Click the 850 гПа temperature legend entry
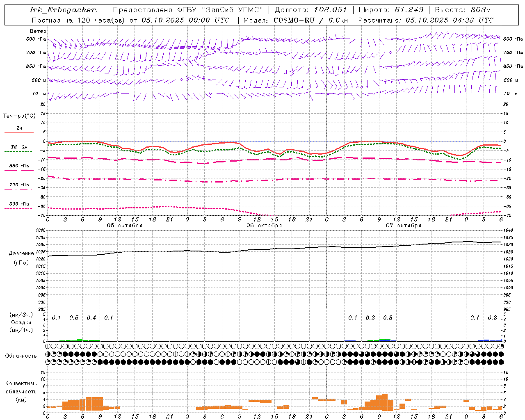The image size is (525, 420). [x=19, y=166]
